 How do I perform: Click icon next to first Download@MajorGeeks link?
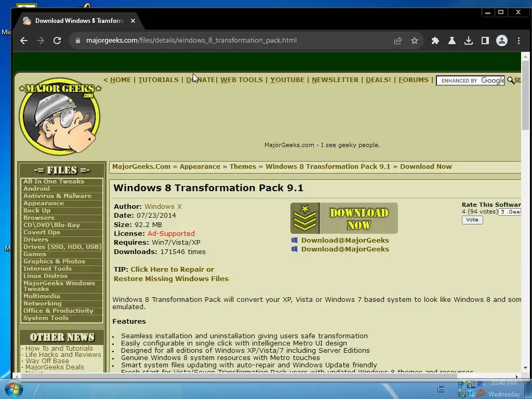point(294,240)
